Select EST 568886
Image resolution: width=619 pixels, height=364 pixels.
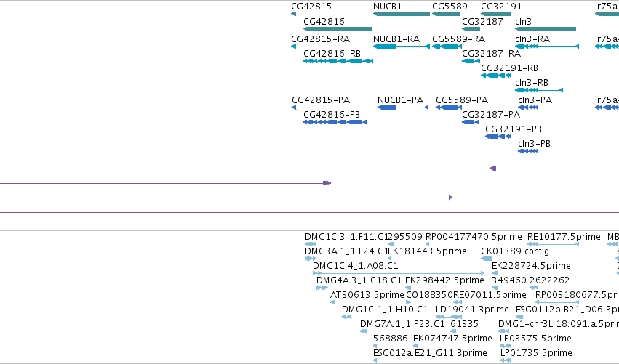coord(390,339)
